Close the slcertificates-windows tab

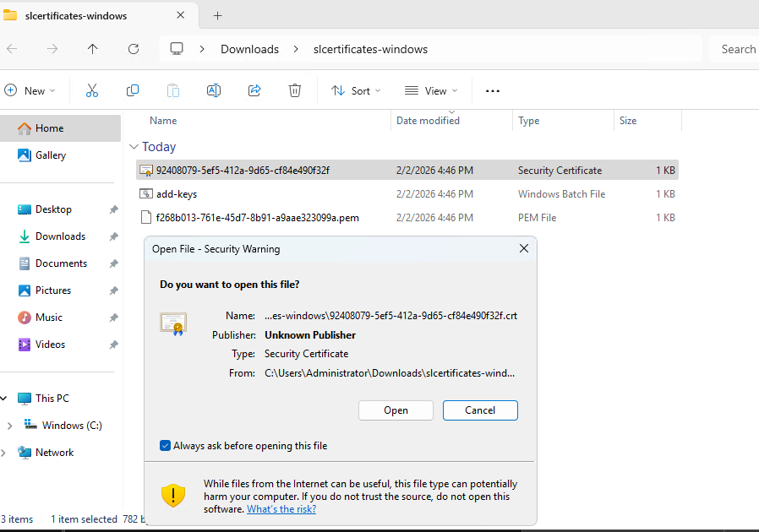pyautogui.click(x=181, y=15)
